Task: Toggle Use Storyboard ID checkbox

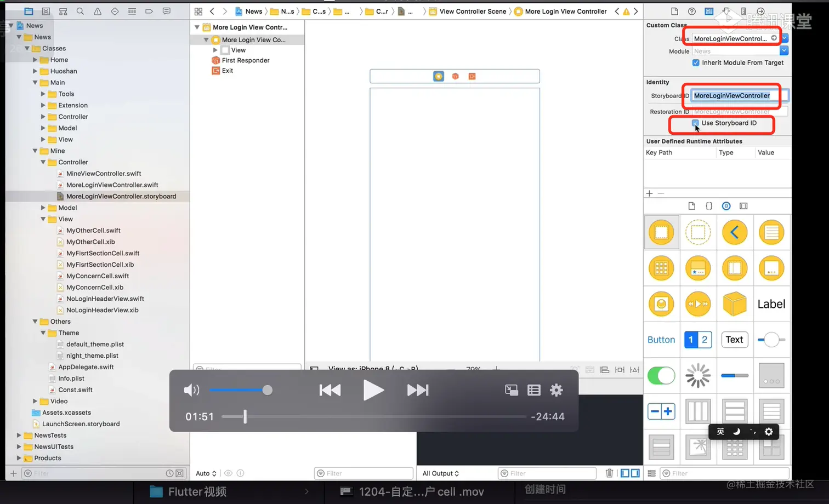Action: click(696, 123)
